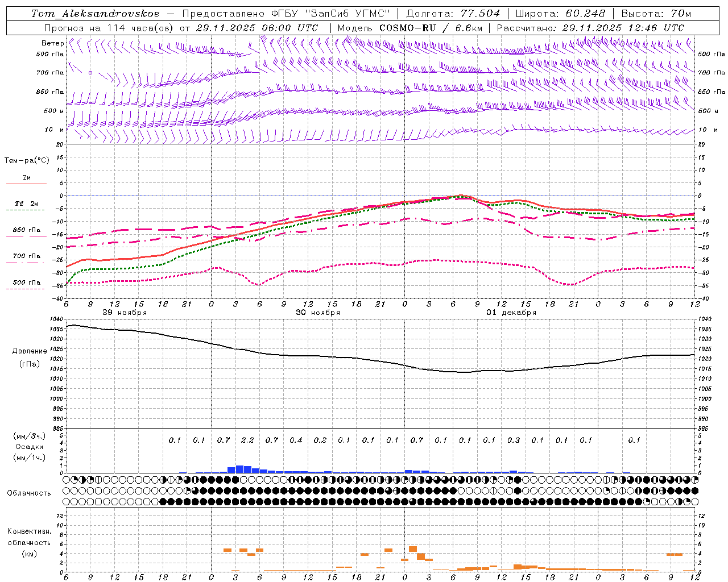Click the tallest blue precipitation bar
Viewport: 728px width, 582px height.
[239, 469]
